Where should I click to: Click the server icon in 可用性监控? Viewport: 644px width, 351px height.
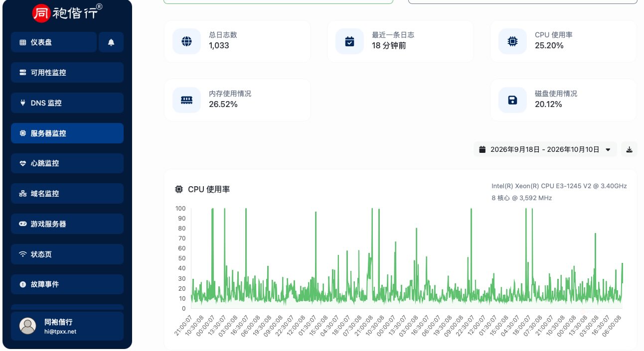pos(23,73)
